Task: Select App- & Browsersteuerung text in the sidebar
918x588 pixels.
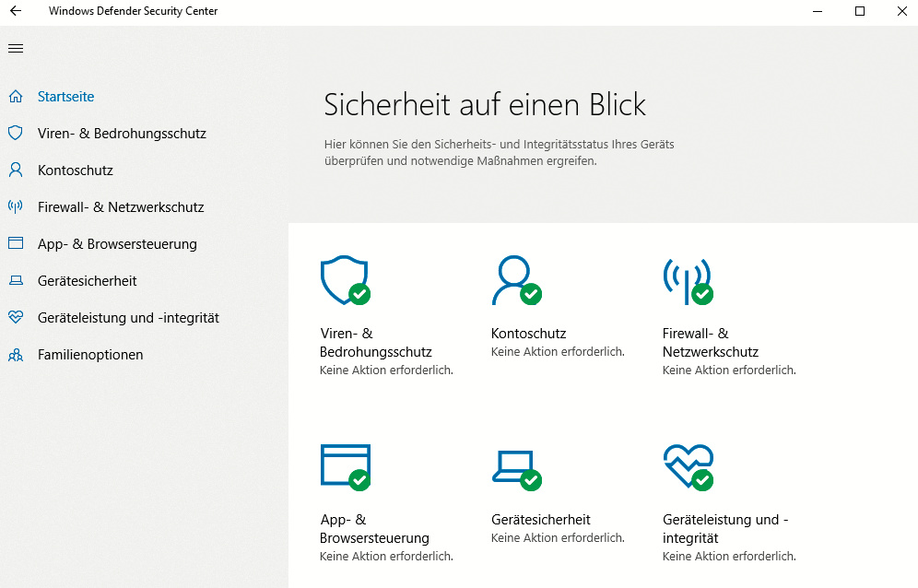Action: (117, 244)
